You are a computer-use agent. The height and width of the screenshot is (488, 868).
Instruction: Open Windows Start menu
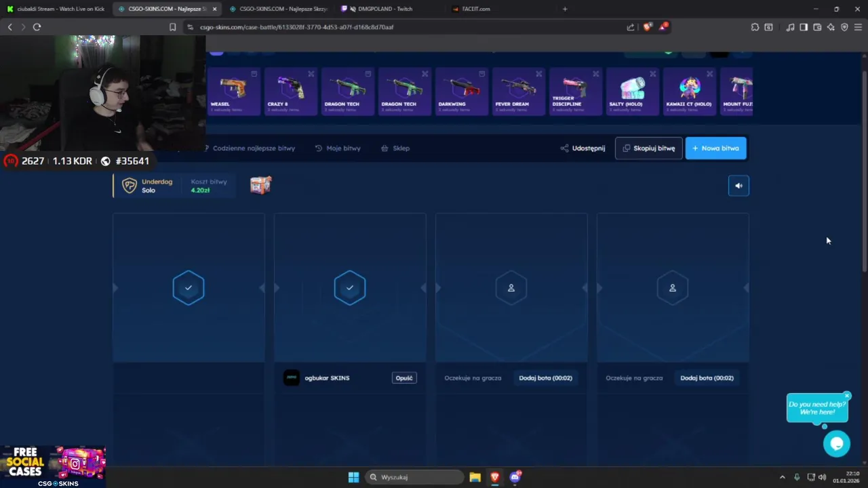[x=353, y=477]
